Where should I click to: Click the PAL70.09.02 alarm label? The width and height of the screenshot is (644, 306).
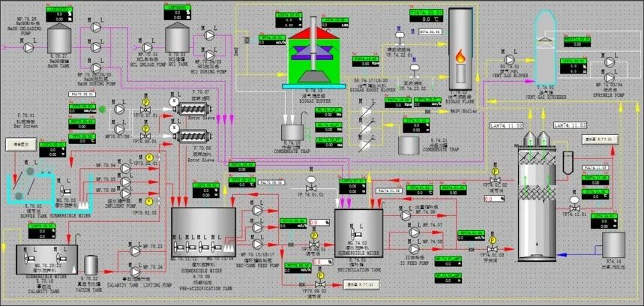tap(271, 182)
